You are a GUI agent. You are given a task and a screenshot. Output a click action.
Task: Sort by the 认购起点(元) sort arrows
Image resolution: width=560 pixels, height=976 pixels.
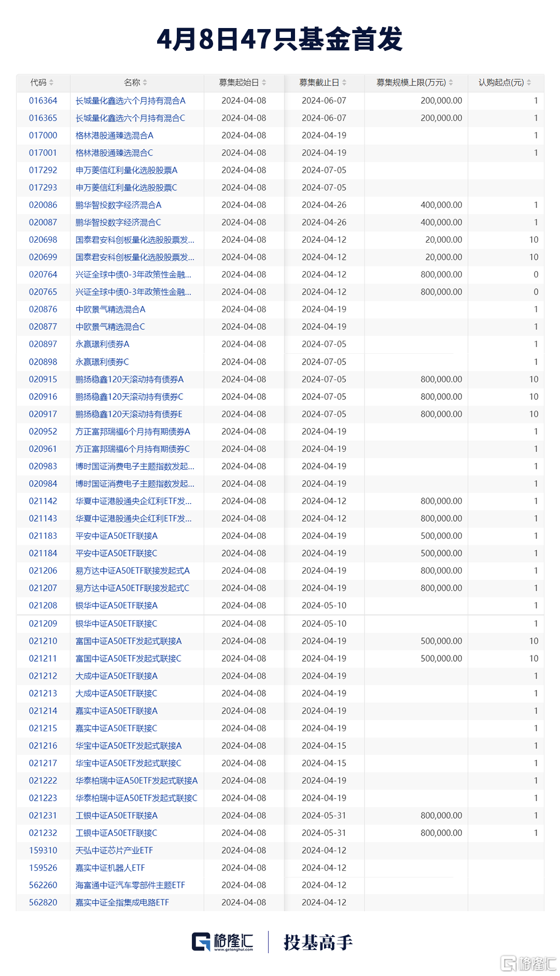click(x=529, y=82)
